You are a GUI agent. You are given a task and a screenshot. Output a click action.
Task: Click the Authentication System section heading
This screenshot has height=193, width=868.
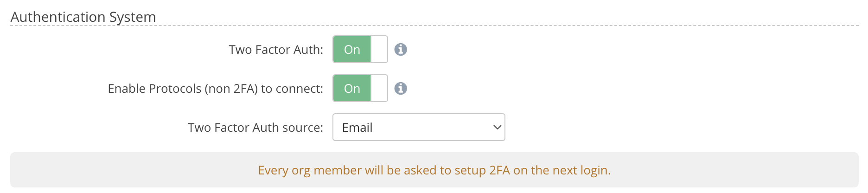[x=83, y=17]
